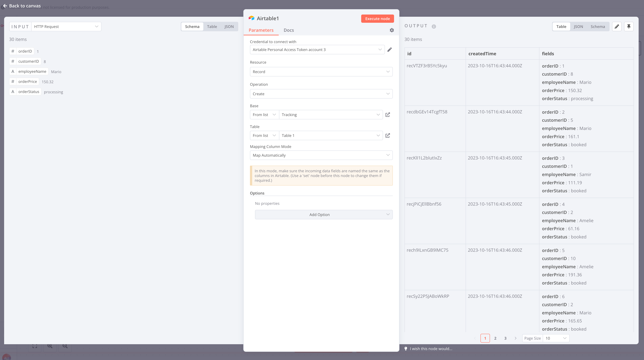Edit output using the pencil icon
644x360 pixels.
tap(617, 27)
